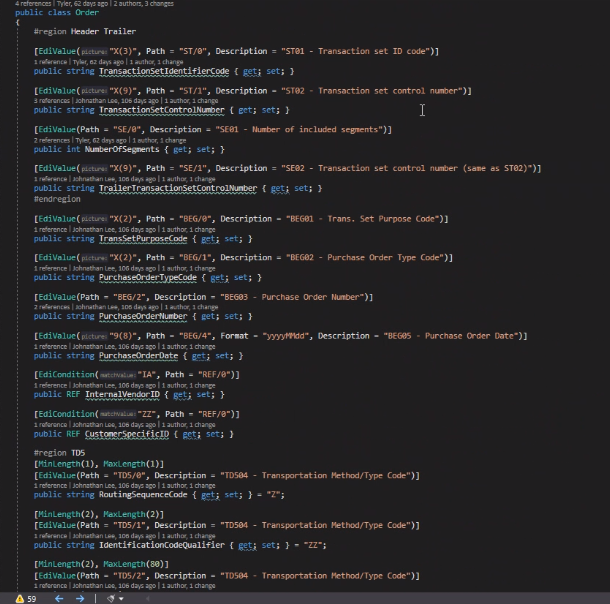Click the class name Order
Viewport: 610px width, 604px height.
click(x=87, y=12)
